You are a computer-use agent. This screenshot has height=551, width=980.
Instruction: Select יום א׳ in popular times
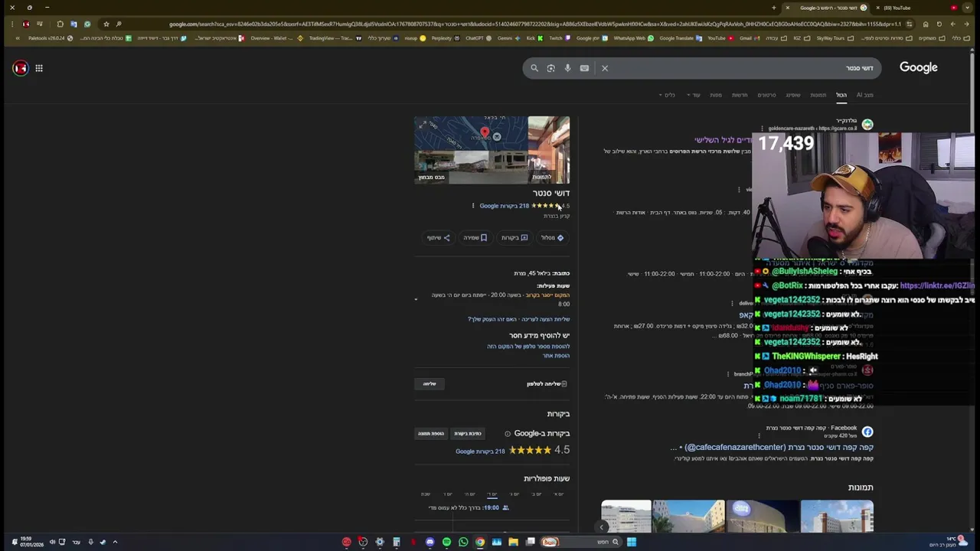click(558, 494)
